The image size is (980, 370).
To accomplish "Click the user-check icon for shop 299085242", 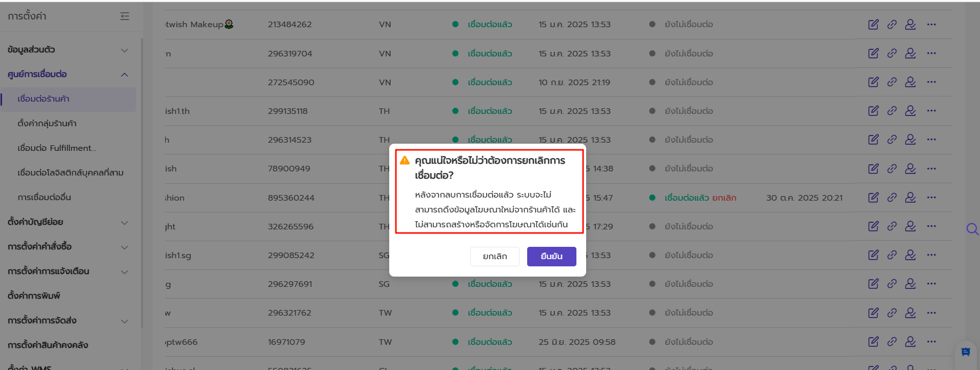I will pyautogui.click(x=910, y=255).
